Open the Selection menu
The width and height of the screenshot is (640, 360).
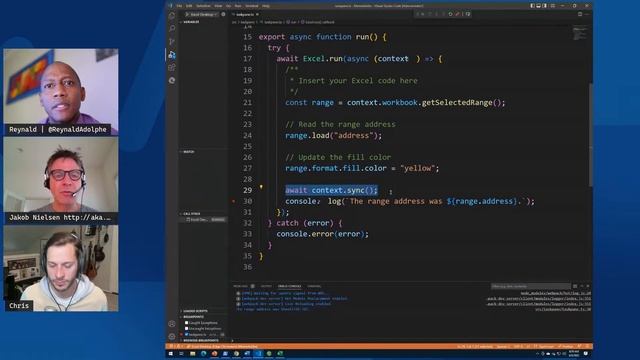(x=203, y=6)
